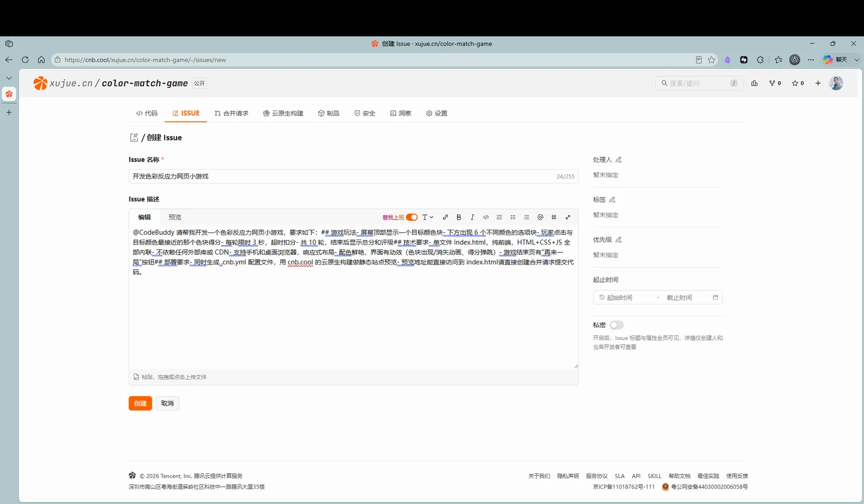Expand the browser tab list chevron

click(x=9, y=78)
